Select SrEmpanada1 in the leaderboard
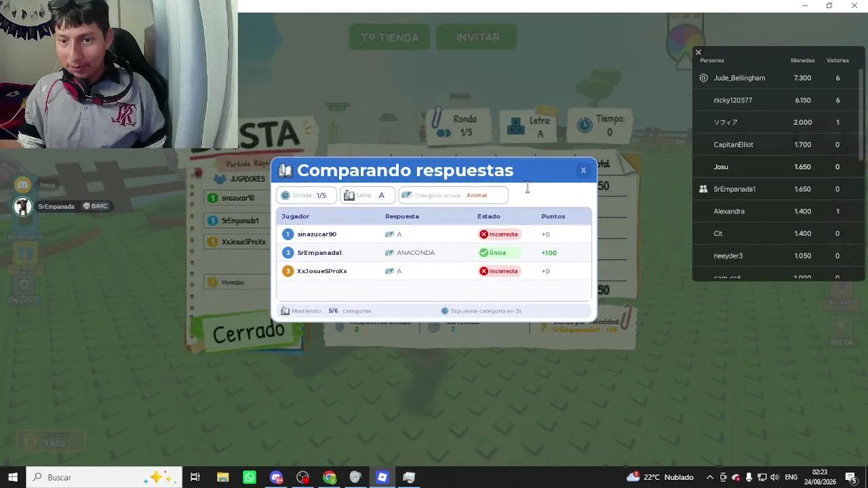Viewport: 868px width, 488px height. tap(734, 189)
